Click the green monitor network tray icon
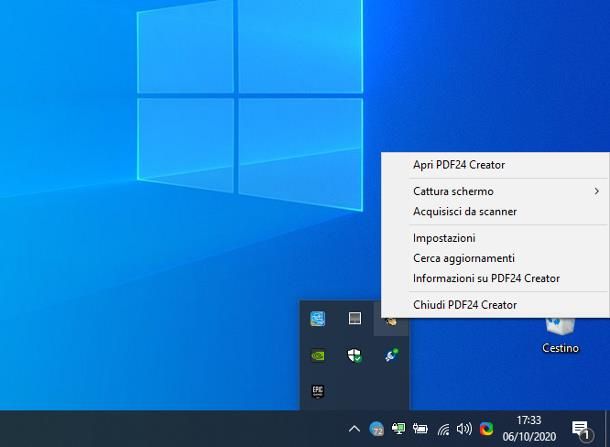 pyautogui.click(x=398, y=429)
